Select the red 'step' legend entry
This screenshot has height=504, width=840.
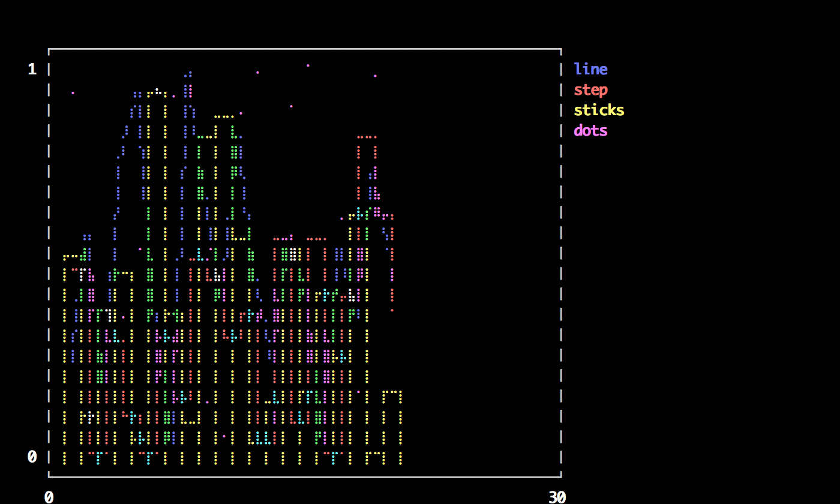click(x=590, y=90)
